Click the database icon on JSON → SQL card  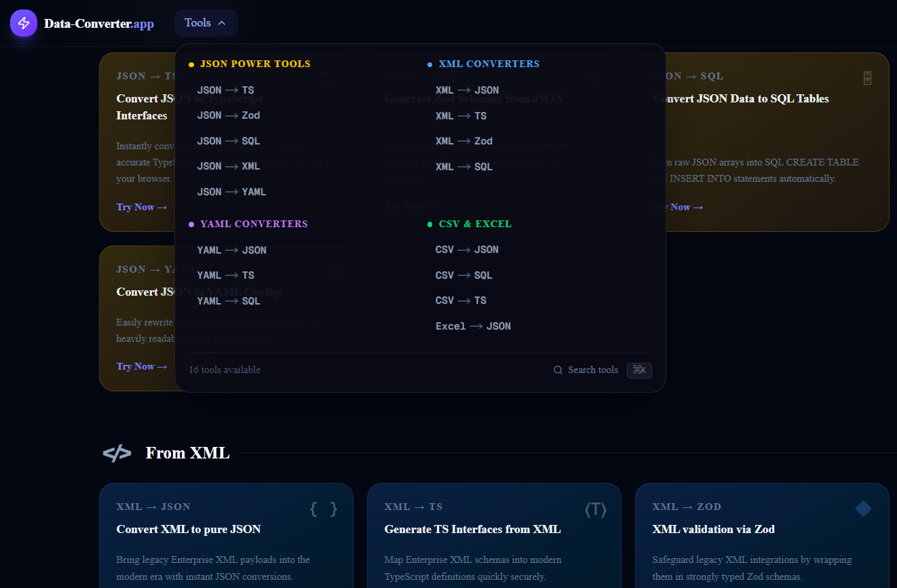867,78
